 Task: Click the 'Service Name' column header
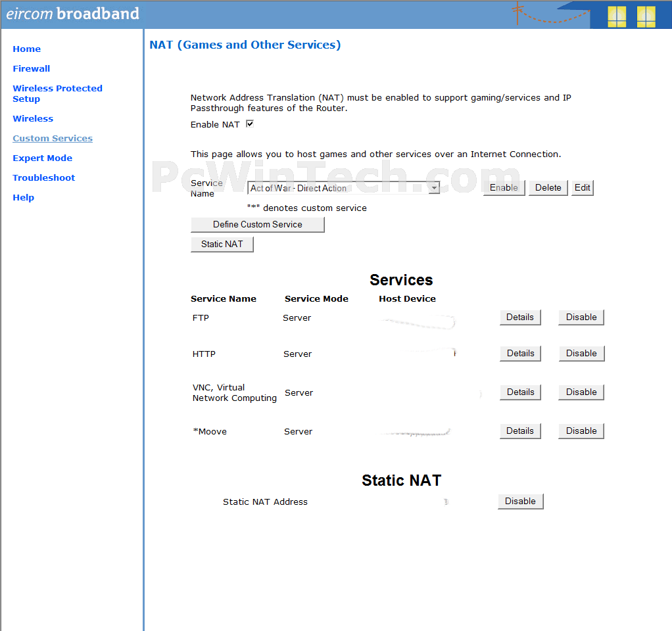pyautogui.click(x=224, y=298)
